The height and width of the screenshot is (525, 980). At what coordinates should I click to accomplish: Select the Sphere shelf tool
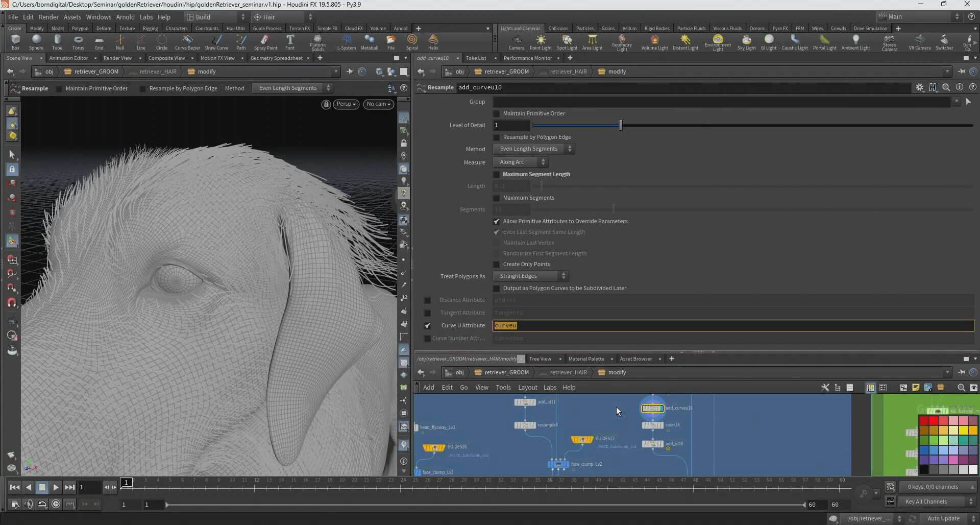pyautogui.click(x=36, y=42)
